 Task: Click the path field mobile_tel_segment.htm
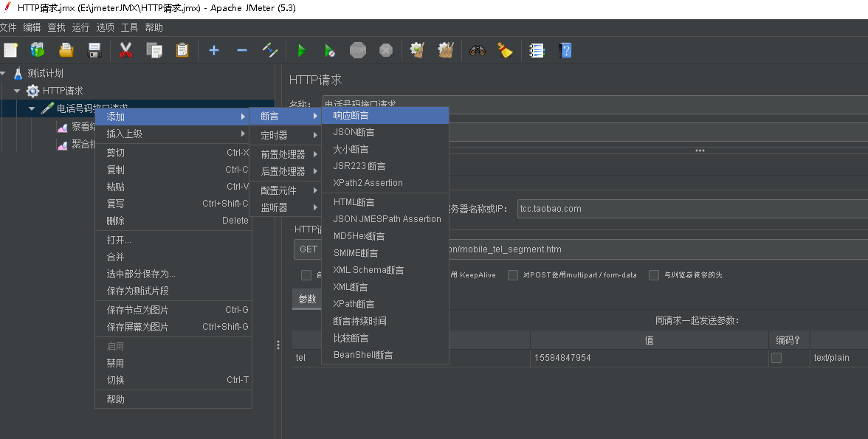(x=658, y=249)
